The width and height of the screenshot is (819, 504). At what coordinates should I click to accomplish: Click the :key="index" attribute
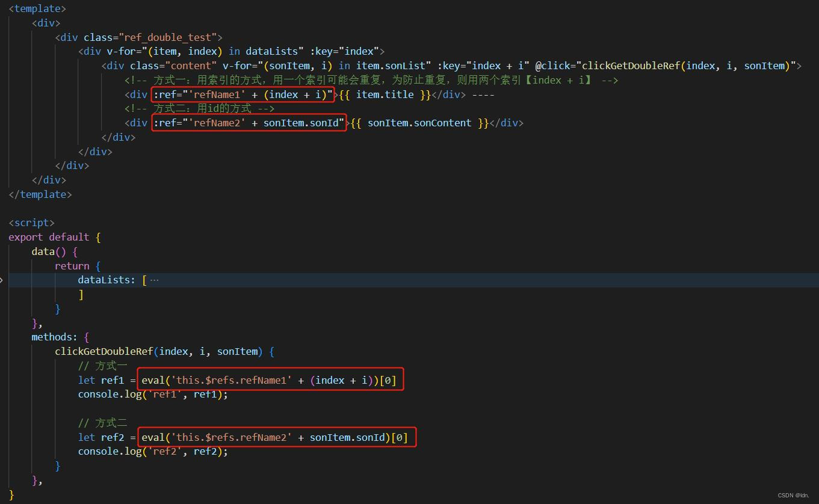[x=344, y=51]
